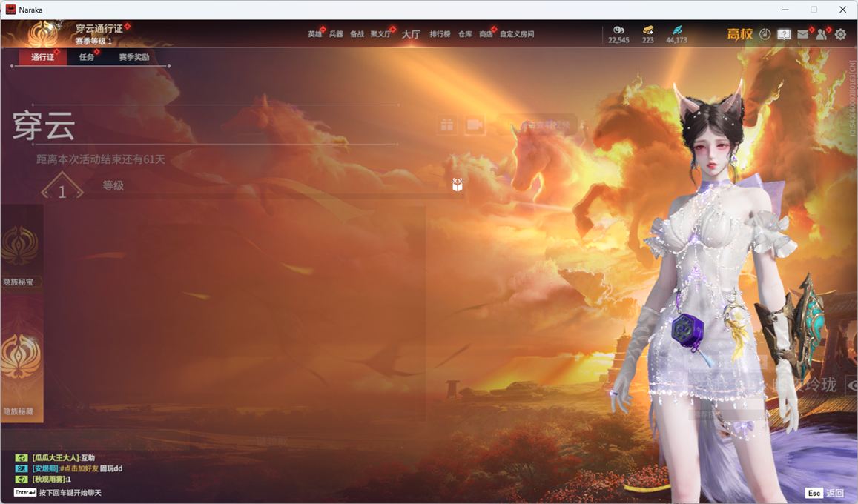This screenshot has height=504, width=858.
Task: Click the 穿云通行证 title text
Action: [99, 28]
